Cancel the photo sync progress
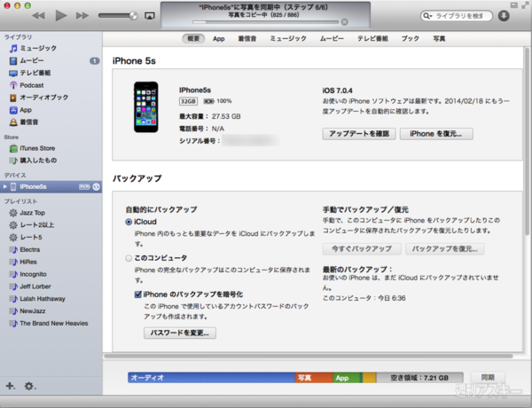This screenshot has width=532, height=408. [x=344, y=22]
